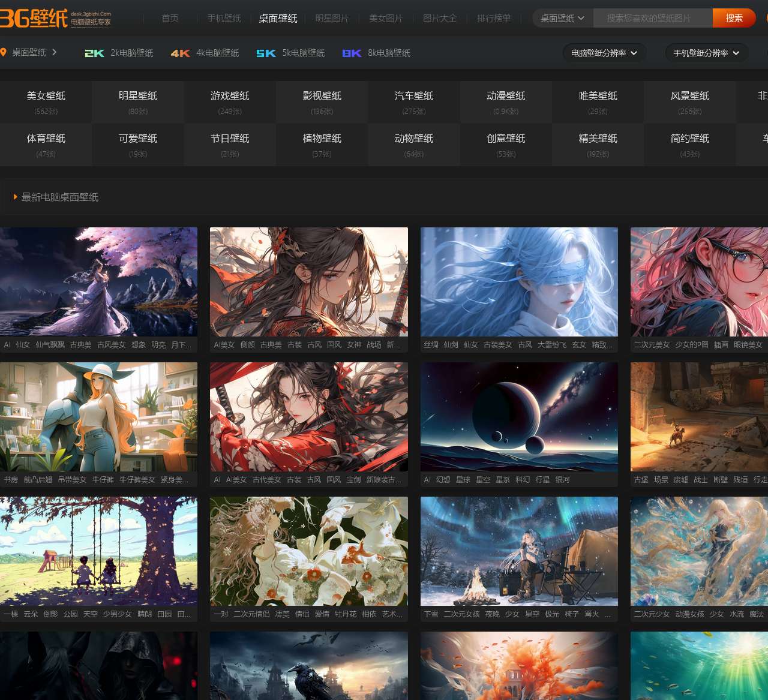Click the triangle icon beside 最新电脑桌面壁纸
The width and height of the screenshot is (768, 700).
(x=15, y=197)
